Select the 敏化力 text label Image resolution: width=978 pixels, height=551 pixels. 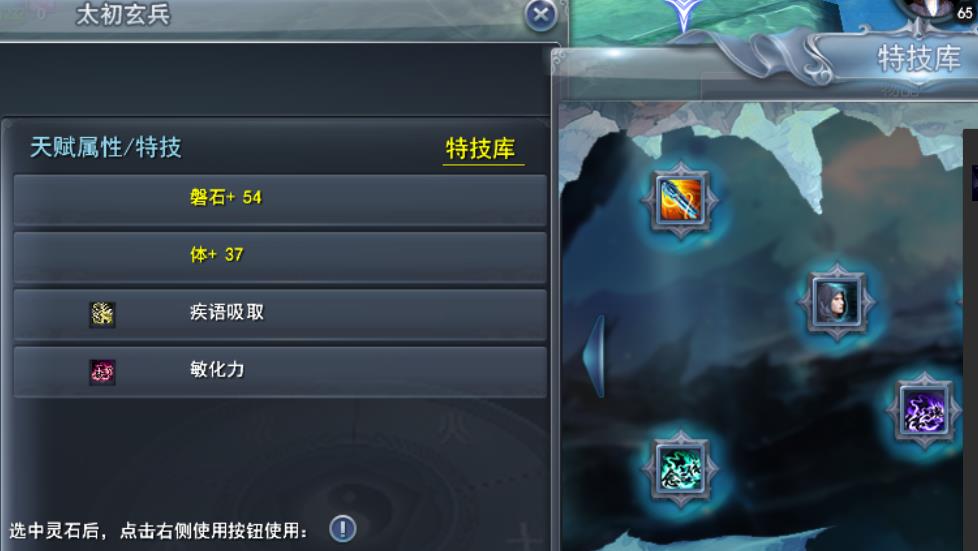[x=217, y=369]
